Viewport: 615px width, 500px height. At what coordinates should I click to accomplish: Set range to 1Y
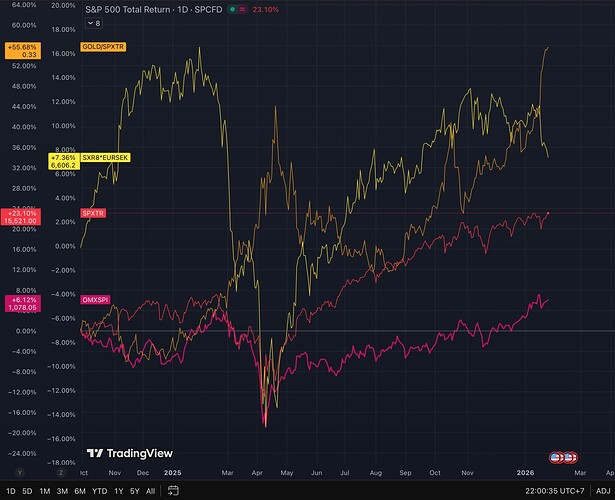click(118, 491)
